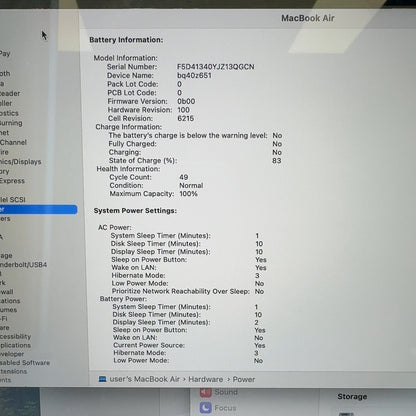Click the Storage heading in background window
The width and height of the screenshot is (416, 416).
(x=352, y=397)
